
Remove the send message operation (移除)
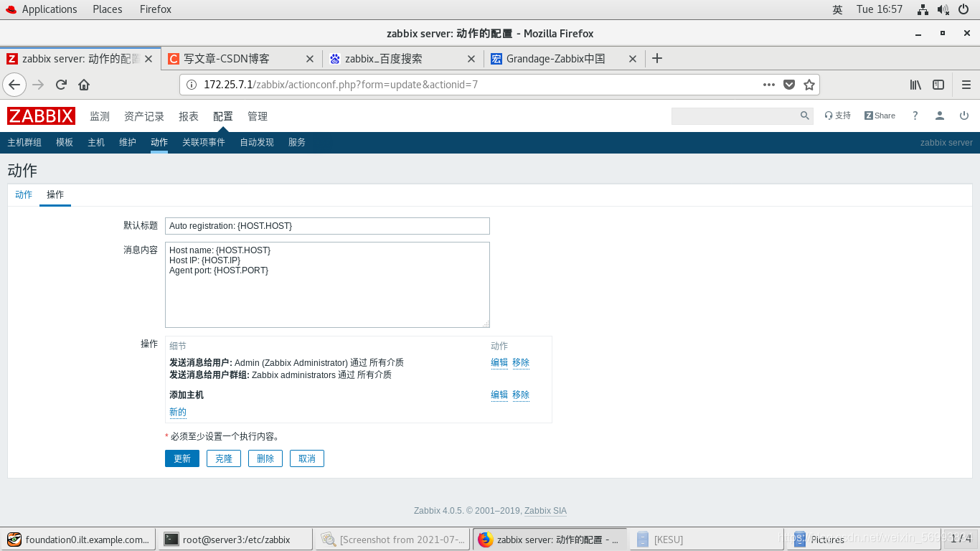pyautogui.click(x=521, y=363)
